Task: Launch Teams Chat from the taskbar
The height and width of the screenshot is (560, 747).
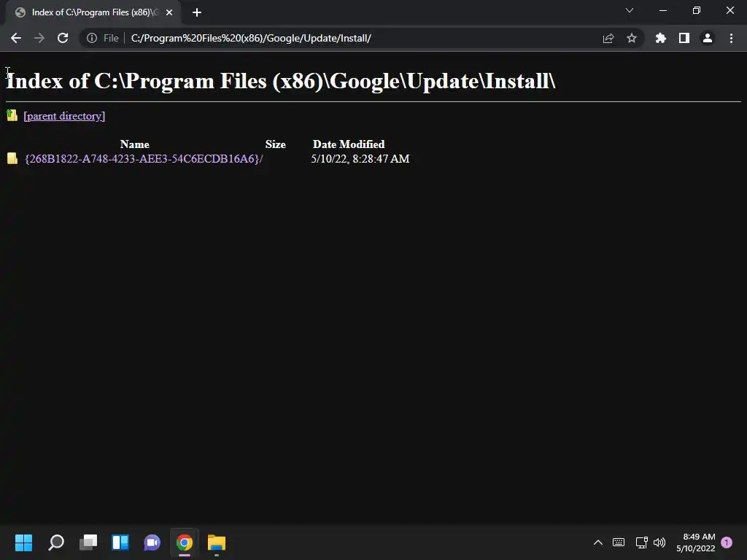Action: [x=152, y=542]
